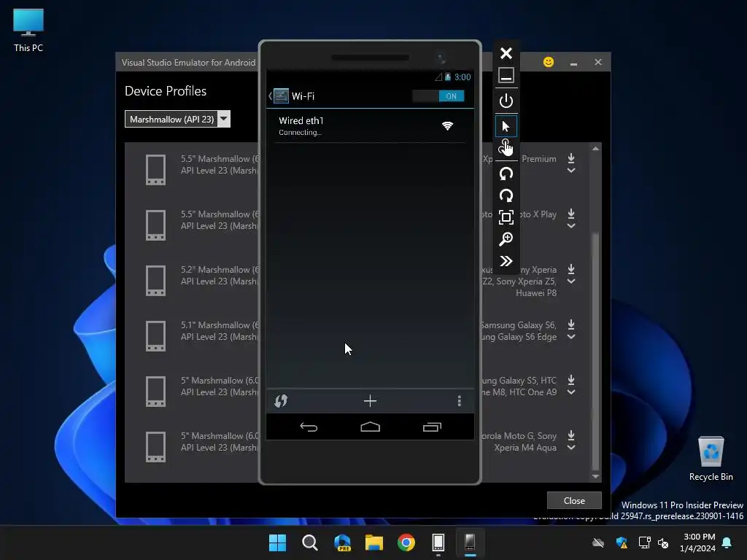747x560 pixels.
Task: Download the Xperia M4 Aqua profile
Action: pos(571,435)
